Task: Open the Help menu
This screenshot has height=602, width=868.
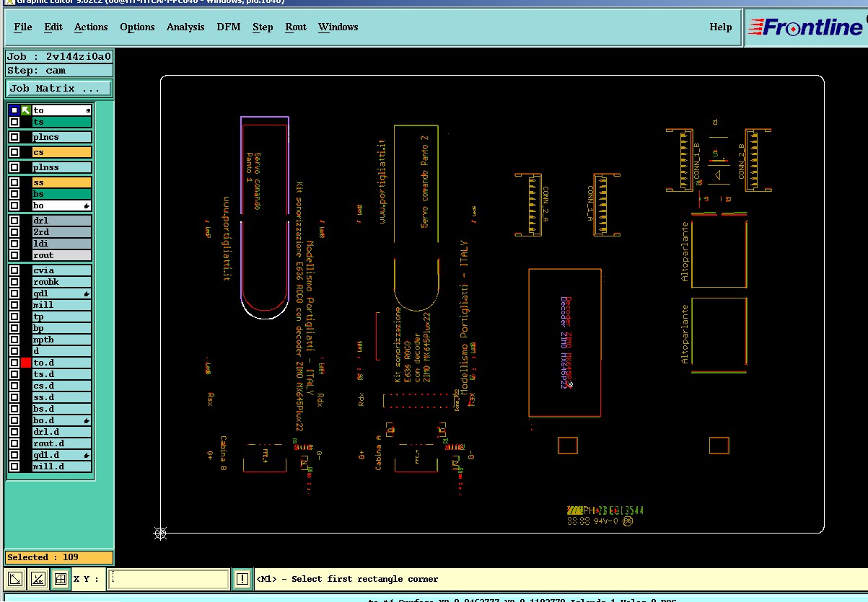Action: pyautogui.click(x=721, y=27)
